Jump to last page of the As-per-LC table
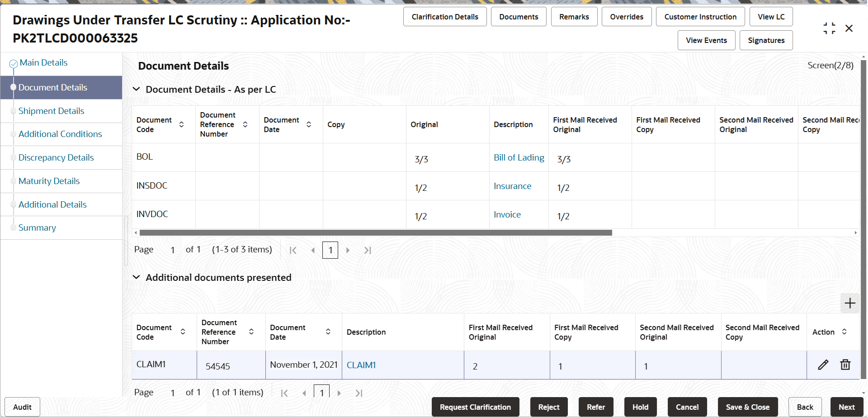The width and height of the screenshot is (868, 417). (x=368, y=250)
